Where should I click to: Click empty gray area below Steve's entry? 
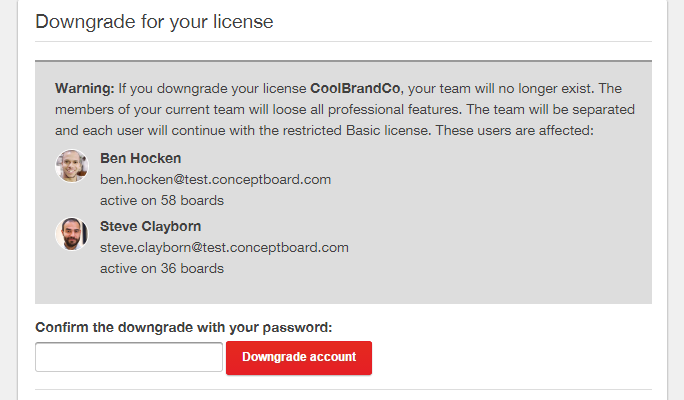(343, 290)
